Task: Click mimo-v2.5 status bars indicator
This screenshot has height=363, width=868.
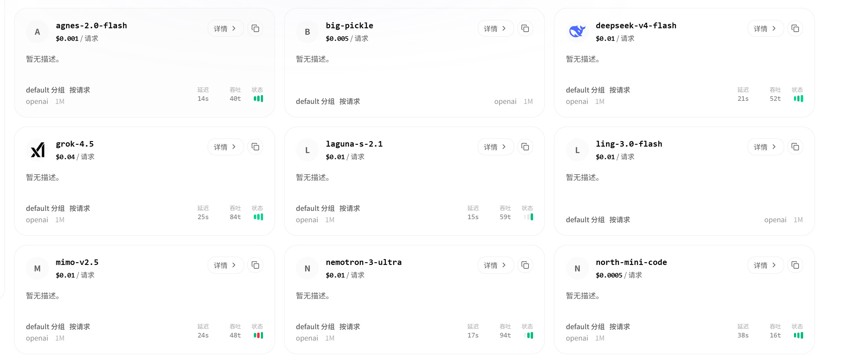Action: pos(258,335)
